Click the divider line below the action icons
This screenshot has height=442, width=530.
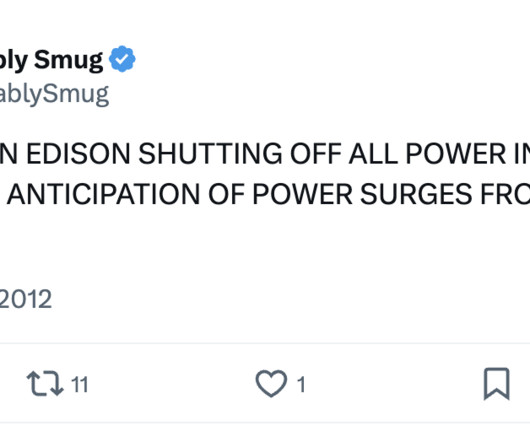[x=265, y=422]
